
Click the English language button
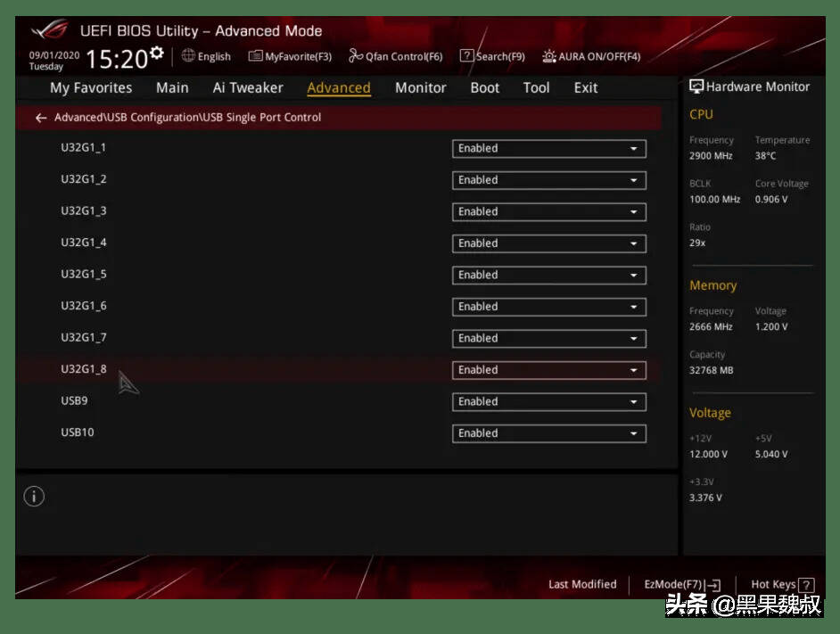point(206,56)
